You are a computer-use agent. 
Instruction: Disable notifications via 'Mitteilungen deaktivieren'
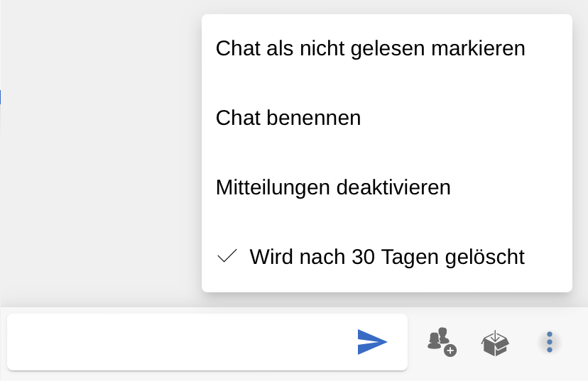coord(333,187)
